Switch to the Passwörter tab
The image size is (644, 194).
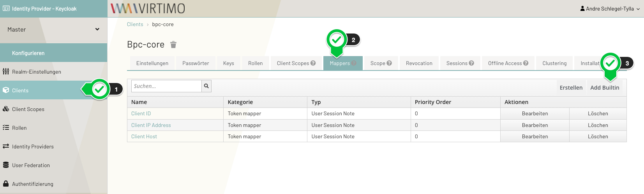[196, 63]
